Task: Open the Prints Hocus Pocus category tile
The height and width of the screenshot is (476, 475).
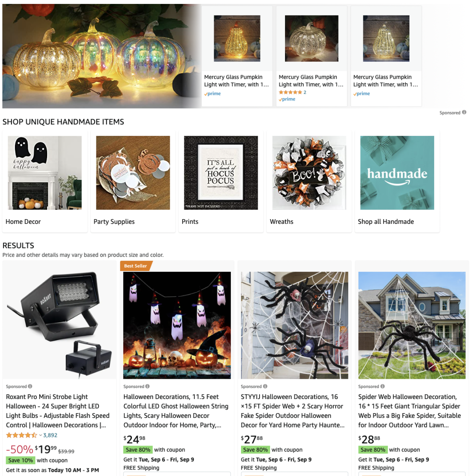Action: click(x=221, y=182)
